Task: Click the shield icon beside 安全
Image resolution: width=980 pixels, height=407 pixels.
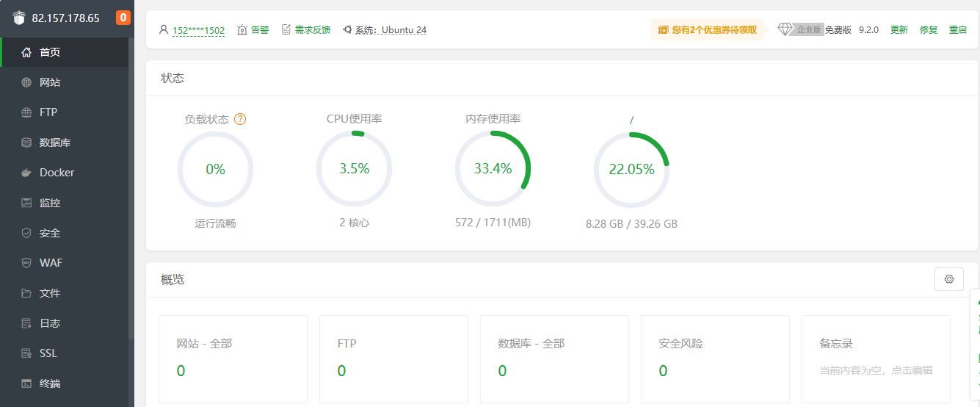Action: 26,233
